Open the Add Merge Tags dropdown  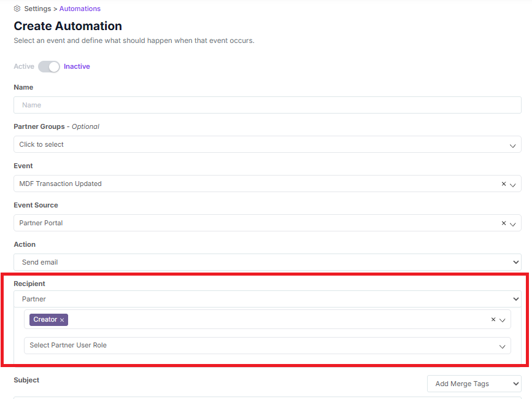coord(474,384)
